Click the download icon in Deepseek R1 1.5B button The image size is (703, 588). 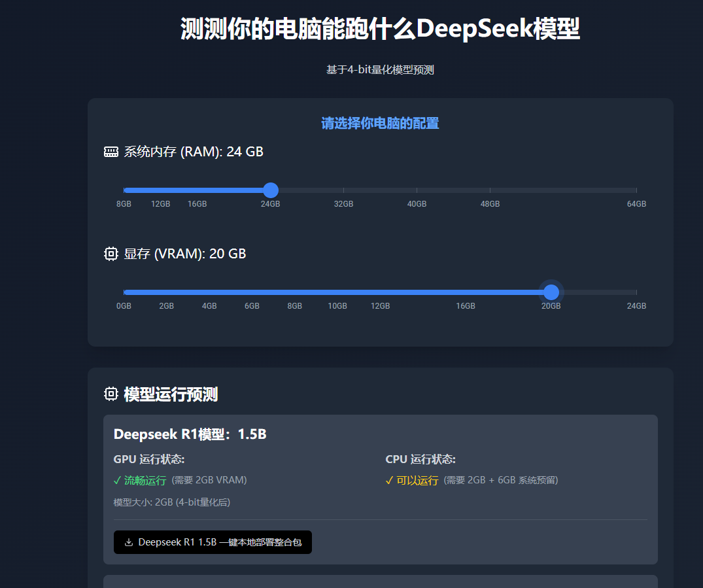[129, 542]
